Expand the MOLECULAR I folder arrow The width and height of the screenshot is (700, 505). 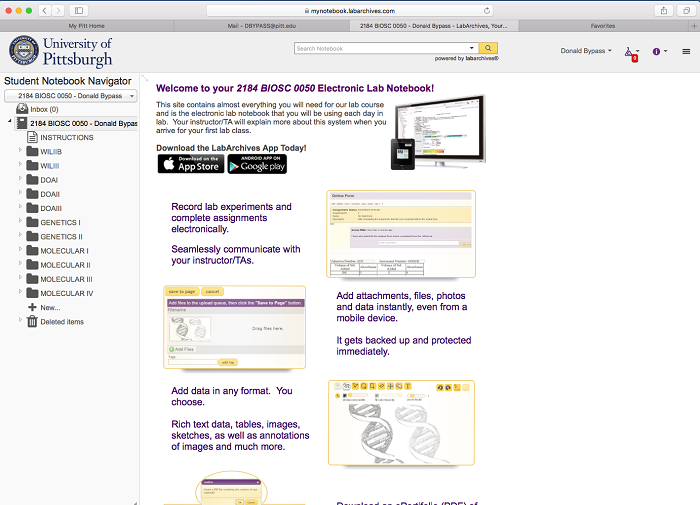(x=19, y=250)
